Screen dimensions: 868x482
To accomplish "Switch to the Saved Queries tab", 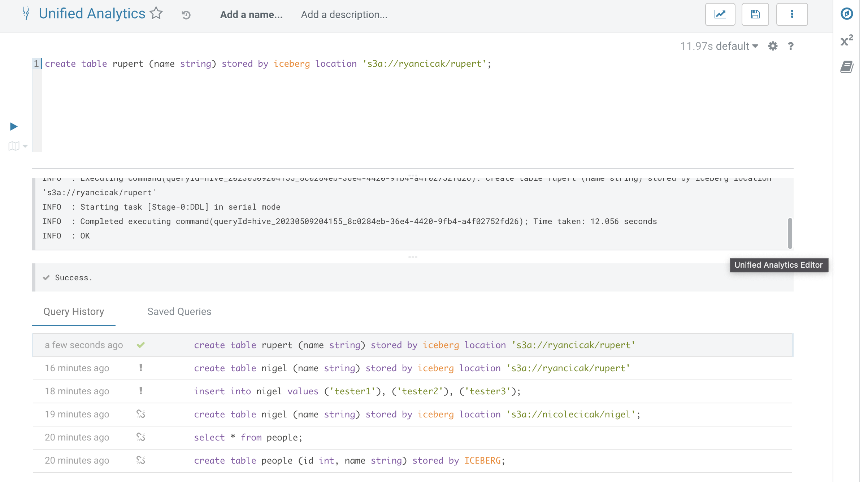I will coord(179,311).
